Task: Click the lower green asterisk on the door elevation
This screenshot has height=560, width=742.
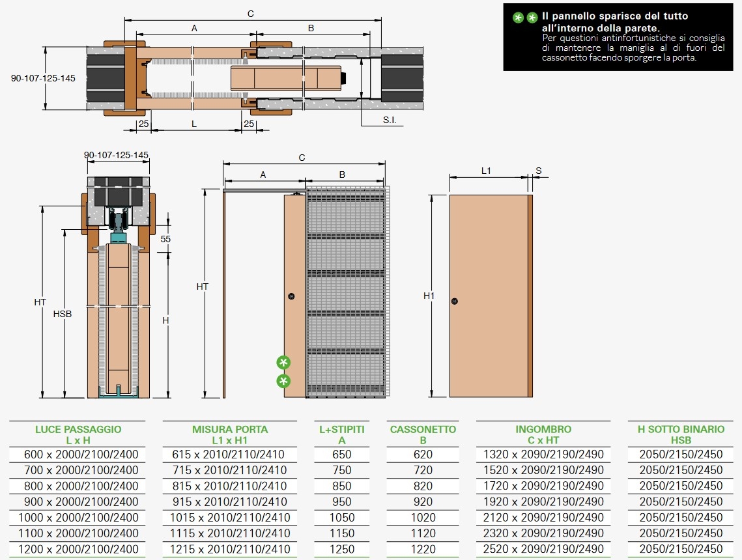Action: 283,381
